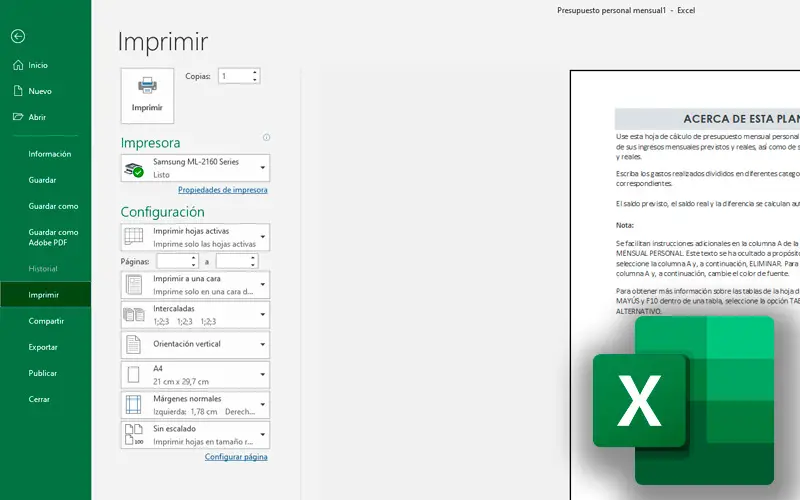Expand the Sin escalado dropdown
Viewport: 800px width, 500px height.
click(195, 435)
